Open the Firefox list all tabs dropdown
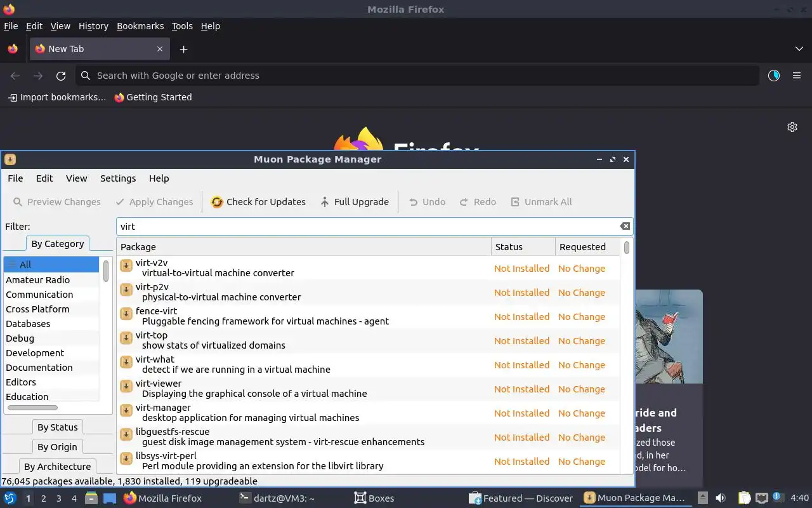Image resolution: width=812 pixels, height=508 pixels. [x=799, y=49]
